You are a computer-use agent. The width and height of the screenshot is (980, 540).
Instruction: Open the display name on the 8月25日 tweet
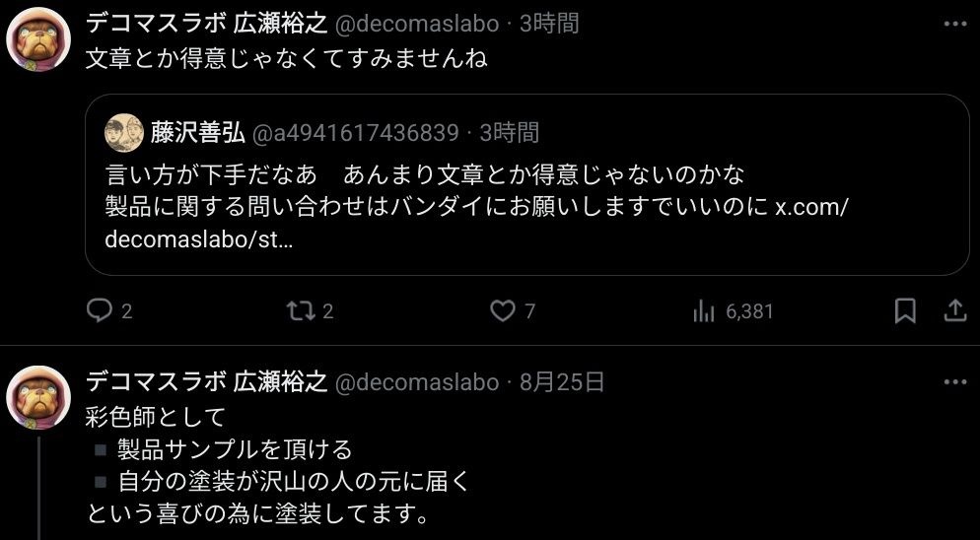207,382
